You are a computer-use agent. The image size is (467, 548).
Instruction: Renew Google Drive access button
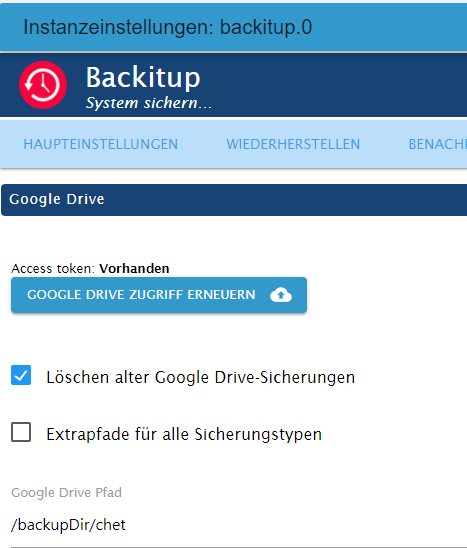(159, 295)
